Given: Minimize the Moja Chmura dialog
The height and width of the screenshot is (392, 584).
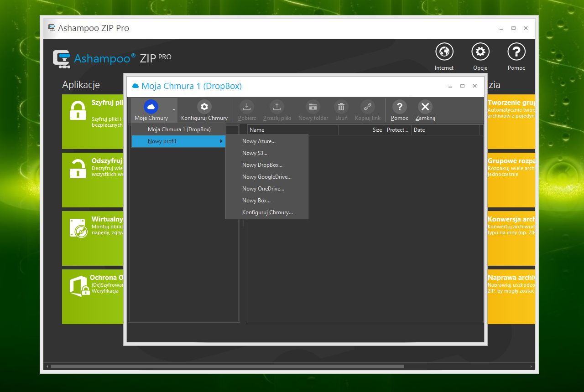Looking at the screenshot, I should [450, 86].
